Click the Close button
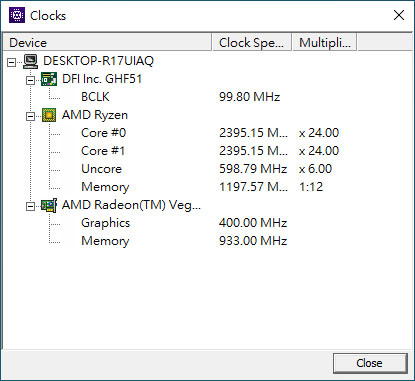The width and height of the screenshot is (415, 381). click(370, 363)
